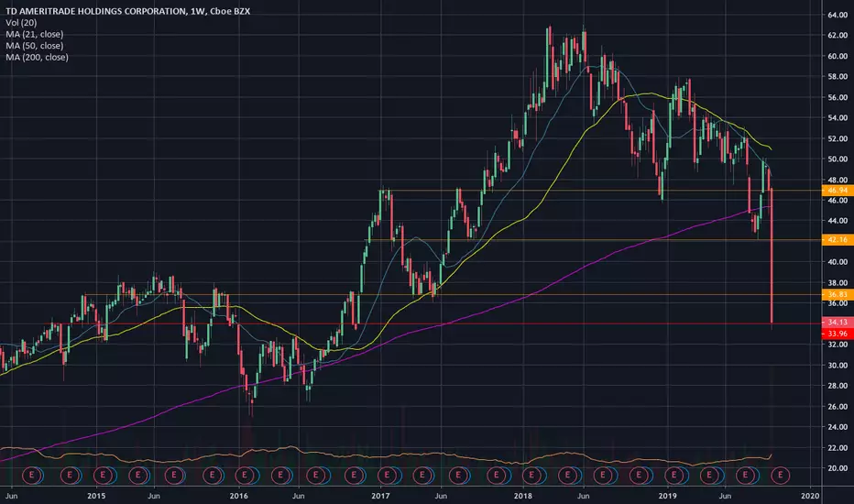This screenshot has height=504, width=854.
Task: Click the 34.13 last price label
Action: [x=838, y=322]
